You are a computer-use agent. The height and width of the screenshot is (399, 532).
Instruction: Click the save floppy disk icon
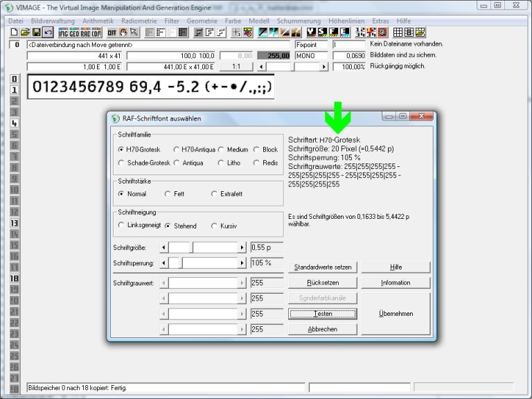tap(36, 33)
